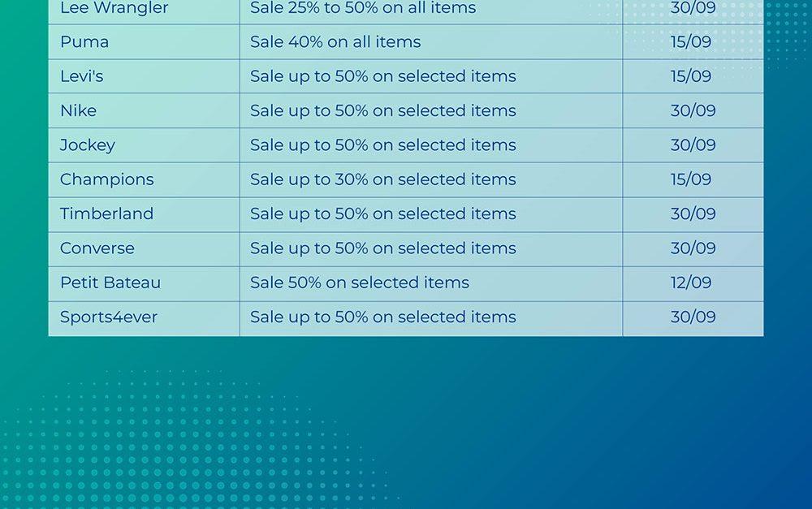
Task: Select the 15/09 date in Puma row
Action: tap(691, 42)
